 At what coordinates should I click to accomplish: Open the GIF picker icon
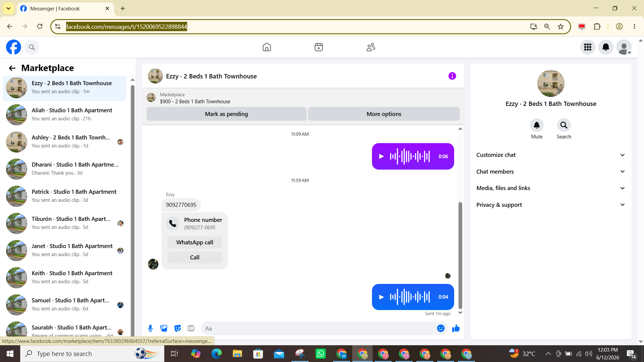click(x=191, y=328)
